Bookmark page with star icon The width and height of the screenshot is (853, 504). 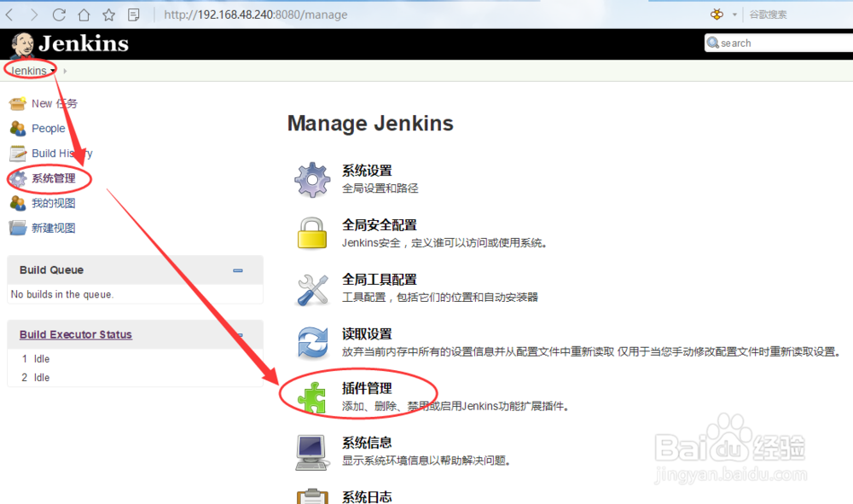pos(109,14)
